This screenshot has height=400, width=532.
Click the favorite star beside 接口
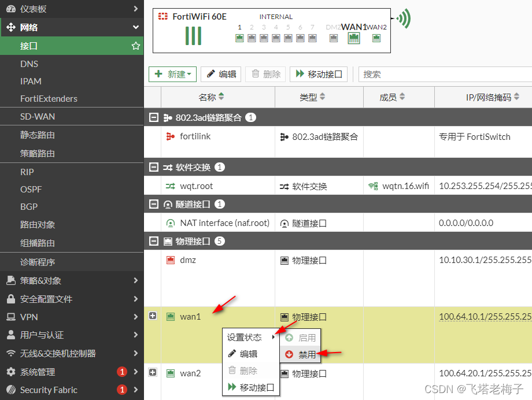click(136, 46)
